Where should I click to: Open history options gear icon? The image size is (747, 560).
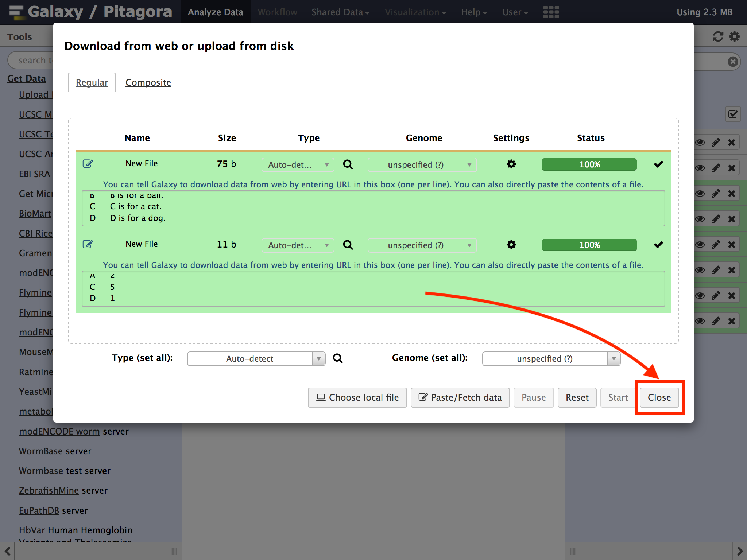(734, 36)
